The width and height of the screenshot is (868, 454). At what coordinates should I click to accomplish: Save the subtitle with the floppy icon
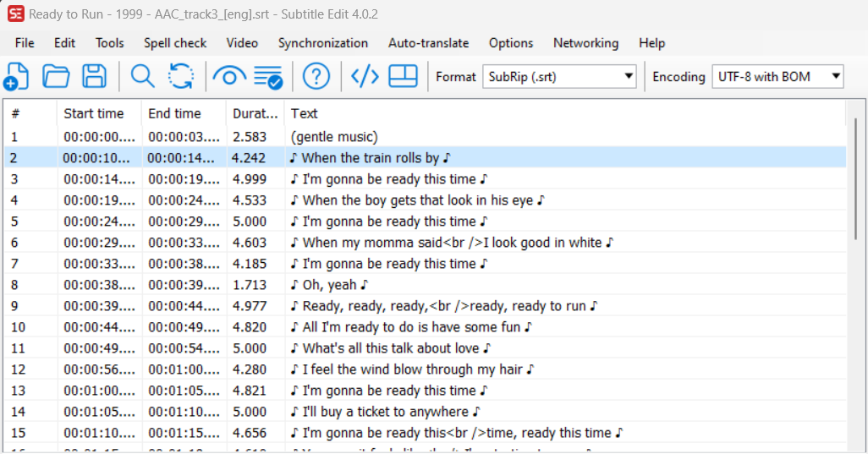click(x=94, y=77)
